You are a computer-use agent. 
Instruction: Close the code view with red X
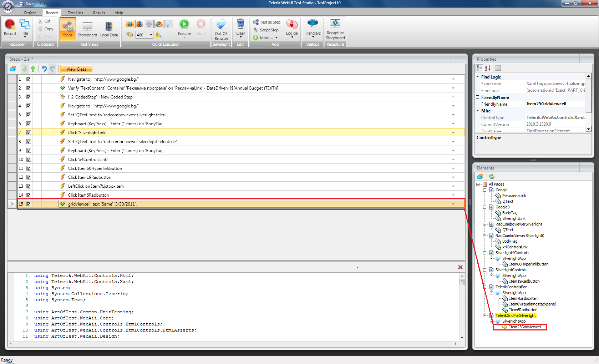click(x=460, y=267)
